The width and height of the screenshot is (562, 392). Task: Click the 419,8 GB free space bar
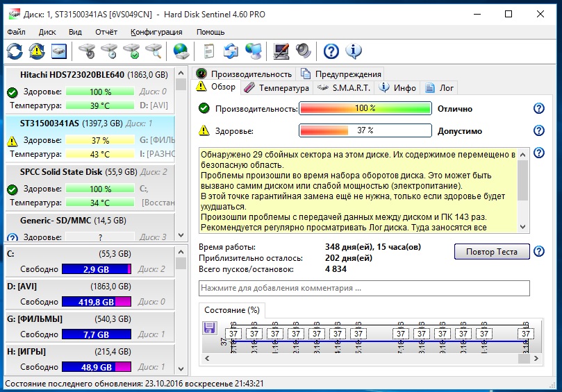coord(97,302)
